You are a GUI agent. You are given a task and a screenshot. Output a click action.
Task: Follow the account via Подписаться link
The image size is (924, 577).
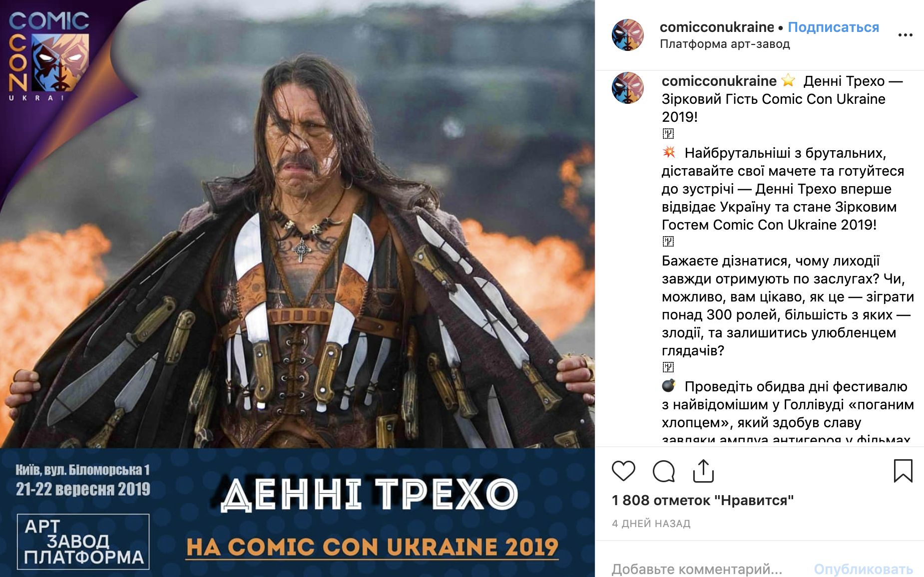point(833,27)
